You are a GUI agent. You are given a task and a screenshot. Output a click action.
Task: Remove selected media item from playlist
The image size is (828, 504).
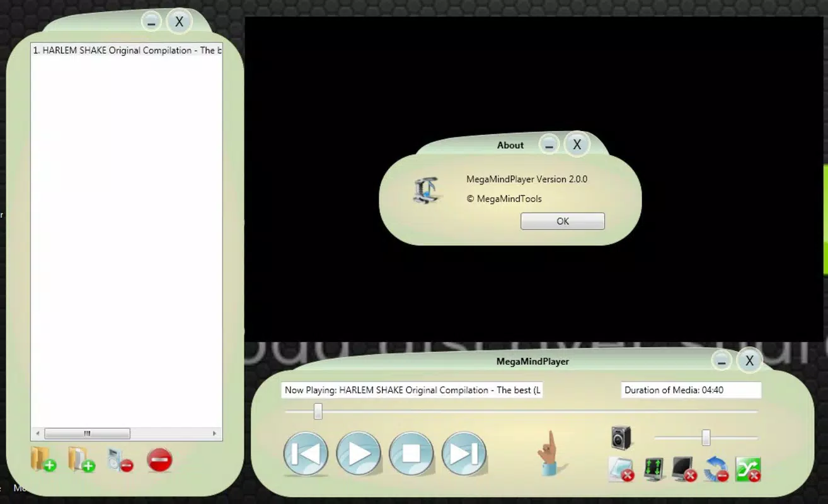pyautogui.click(x=120, y=460)
